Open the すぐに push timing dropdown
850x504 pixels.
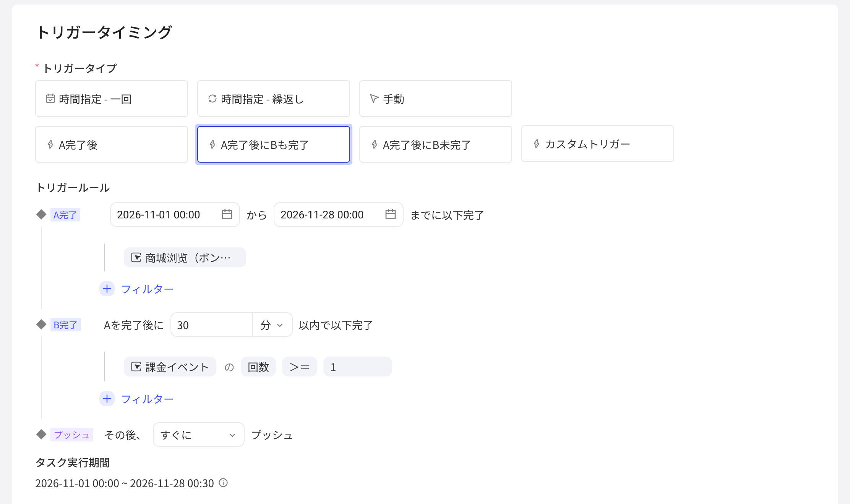coord(199,435)
